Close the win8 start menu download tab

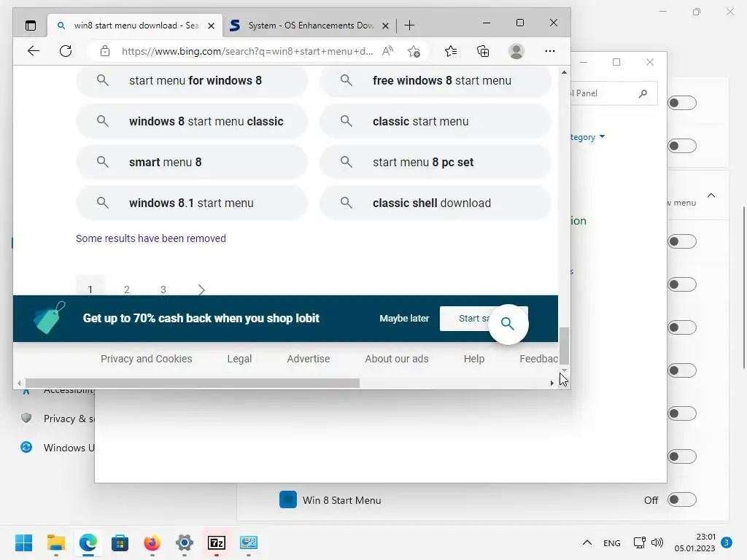[x=211, y=26]
